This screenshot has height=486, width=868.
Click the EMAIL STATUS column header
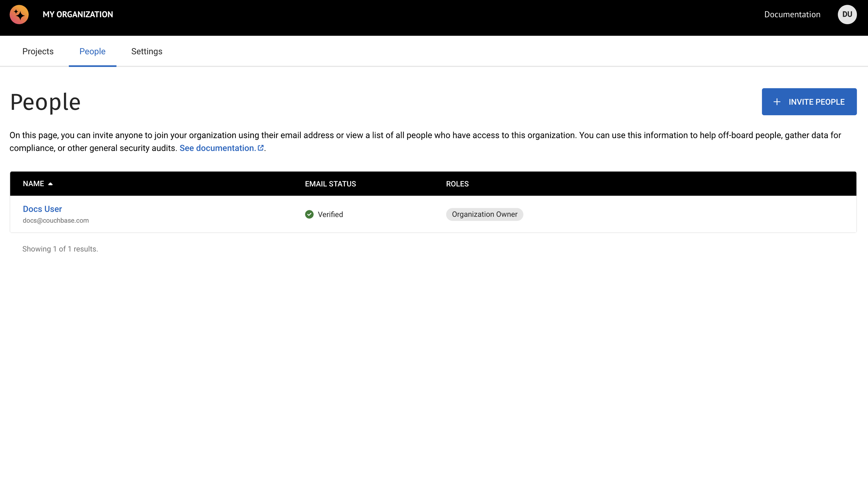[330, 183]
